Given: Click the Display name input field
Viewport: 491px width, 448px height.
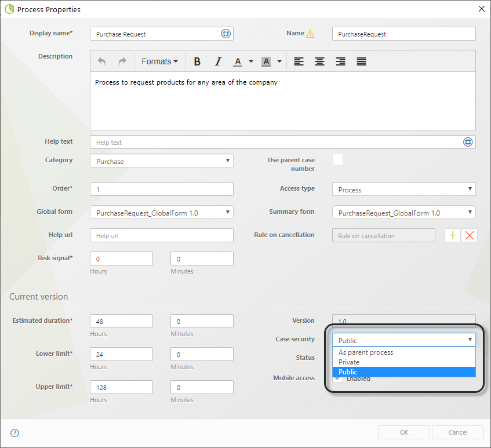Looking at the screenshot, I should tap(162, 34).
